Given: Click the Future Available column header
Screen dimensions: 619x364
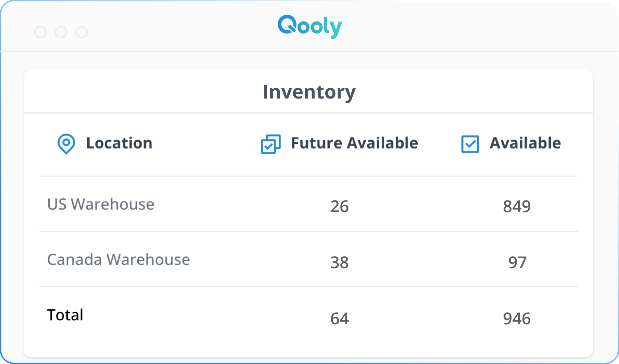Looking at the screenshot, I should tap(354, 143).
